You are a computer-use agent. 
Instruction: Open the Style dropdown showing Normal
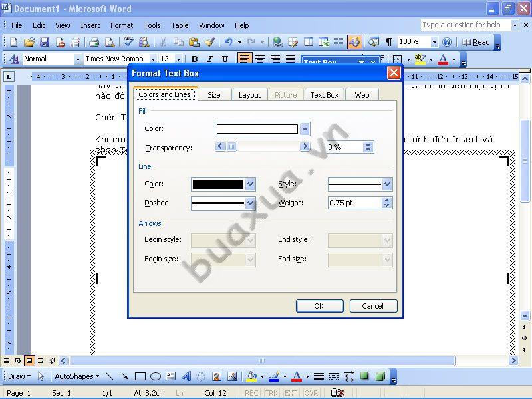click(78, 59)
